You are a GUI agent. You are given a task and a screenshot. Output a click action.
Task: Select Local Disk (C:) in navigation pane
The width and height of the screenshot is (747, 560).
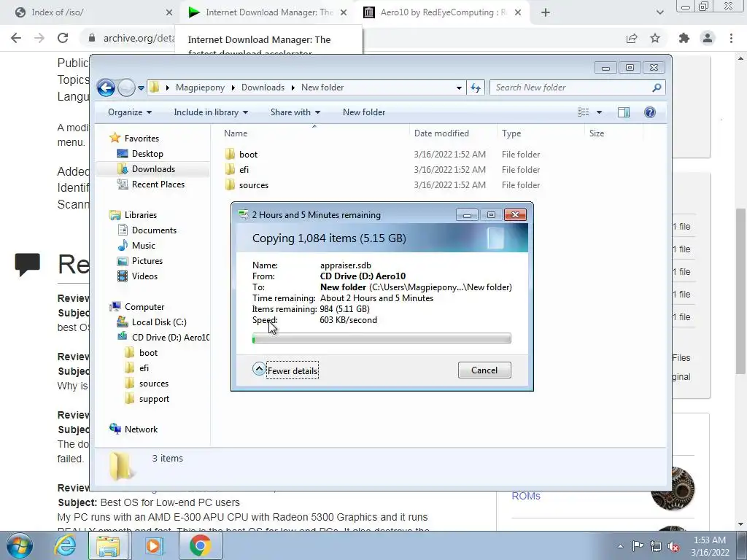point(158,322)
